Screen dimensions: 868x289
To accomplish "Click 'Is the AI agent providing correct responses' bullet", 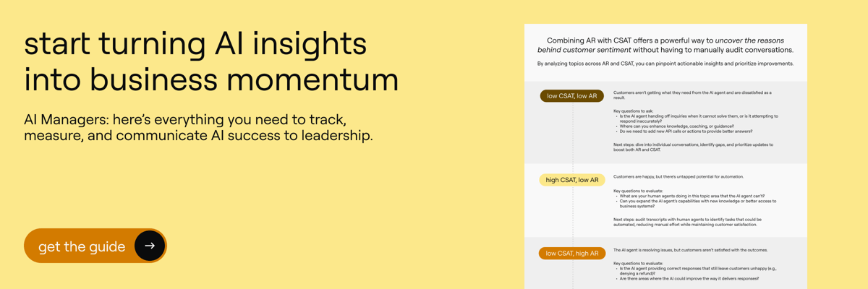I will pyautogui.click(x=698, y=271).
